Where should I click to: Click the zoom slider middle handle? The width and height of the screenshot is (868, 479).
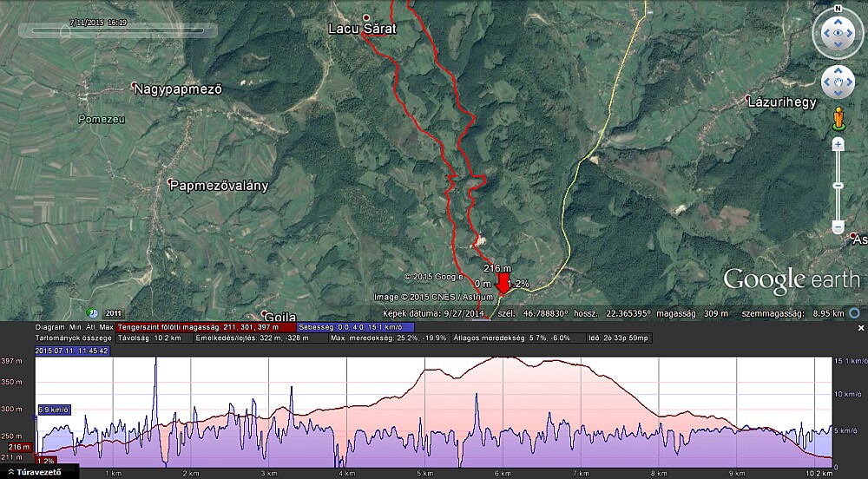tap(838, 186)
